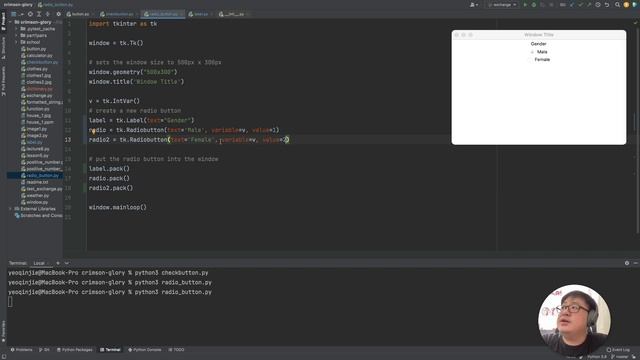This screenshot has width=640, height=360.
Task: Open the Structure side tool window tab
Action: pos(3,48)
